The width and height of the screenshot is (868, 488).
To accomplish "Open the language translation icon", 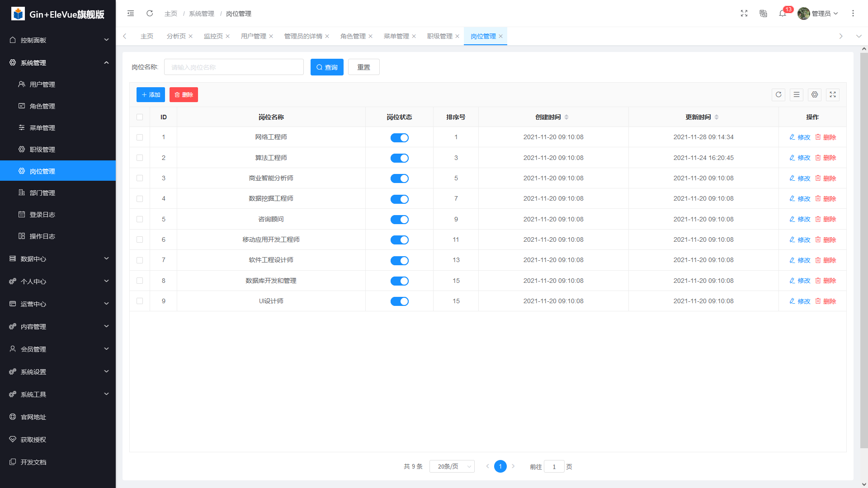I will click(x=763, y=14).
